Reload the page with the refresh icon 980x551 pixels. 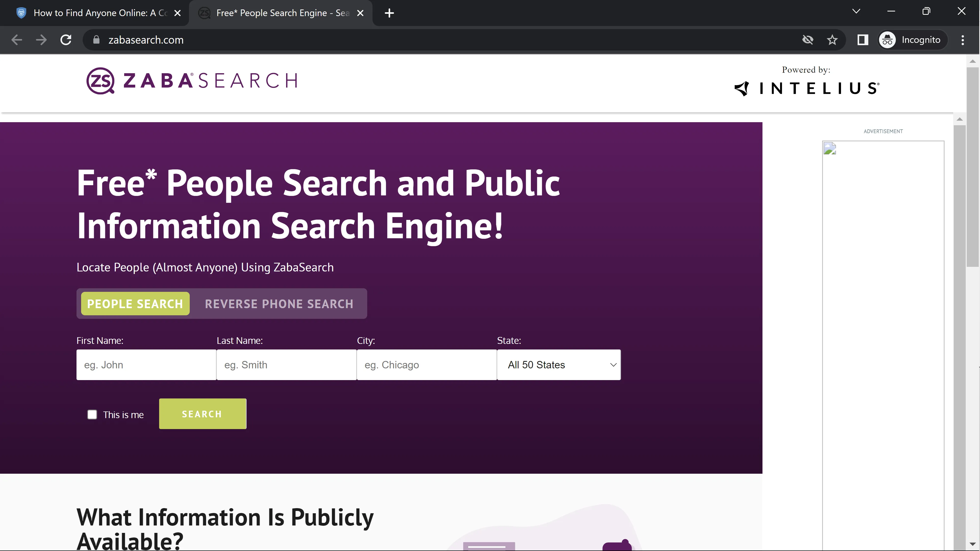tap(66, 40)
